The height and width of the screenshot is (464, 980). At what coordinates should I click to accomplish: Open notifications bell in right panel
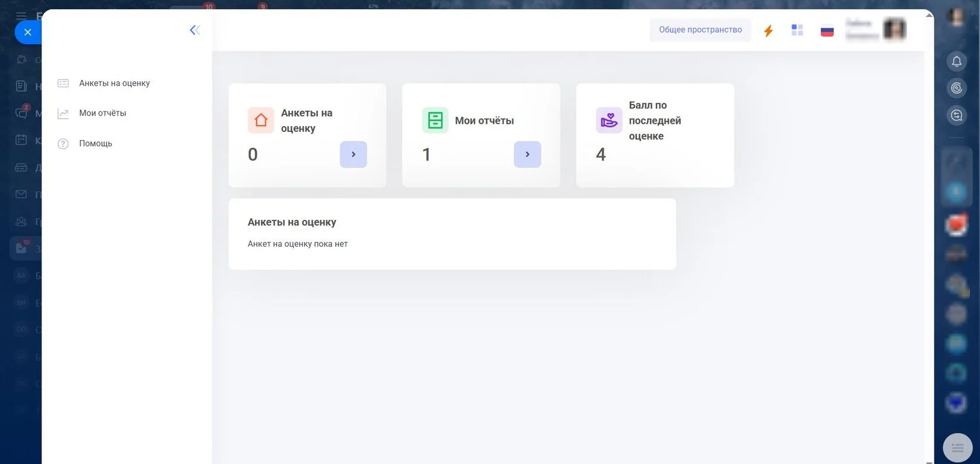[957, 61]
